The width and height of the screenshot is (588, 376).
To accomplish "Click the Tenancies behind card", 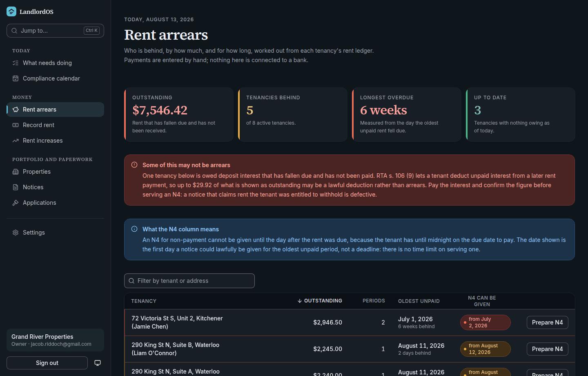I will point(293,115).
